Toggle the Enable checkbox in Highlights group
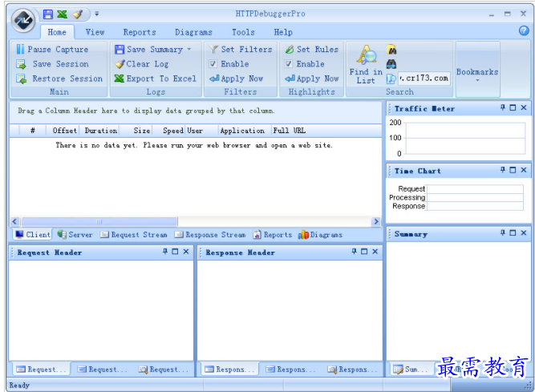Viewport: 535px width, 392px height. click(x=288, y=64)
